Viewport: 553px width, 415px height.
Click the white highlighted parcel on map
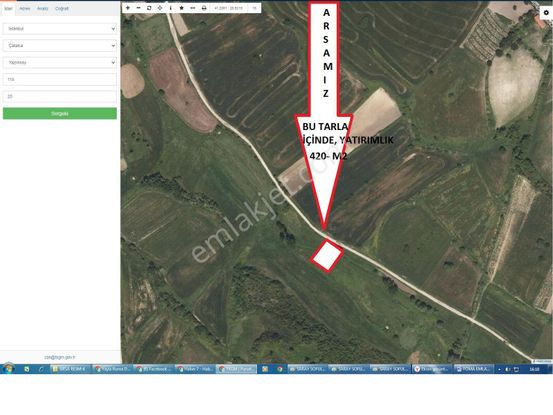pos(327,256)
